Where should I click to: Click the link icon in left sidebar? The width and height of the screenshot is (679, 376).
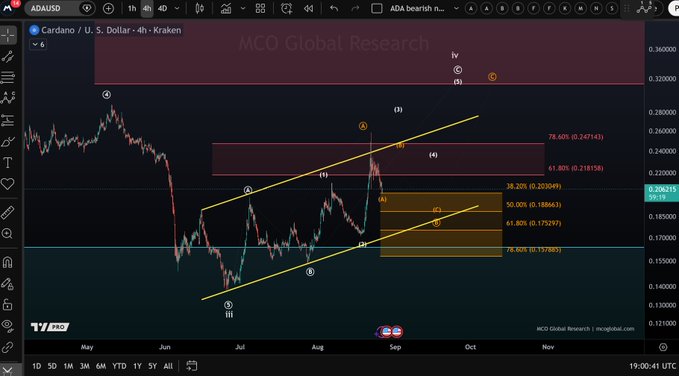click(x=8, y=347)
